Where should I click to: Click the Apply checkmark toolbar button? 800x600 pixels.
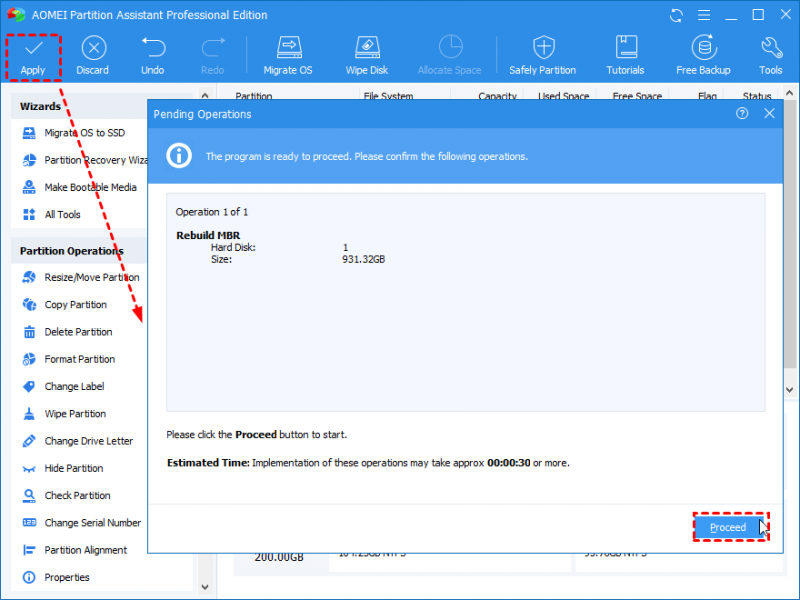click(x=33, y=57)
